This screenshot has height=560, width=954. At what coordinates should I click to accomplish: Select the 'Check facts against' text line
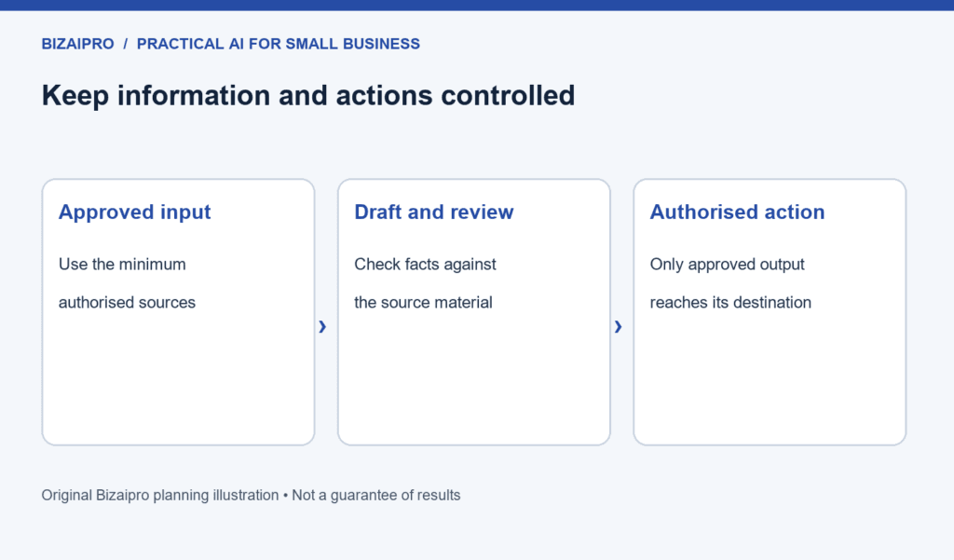[x=425, y=265]
